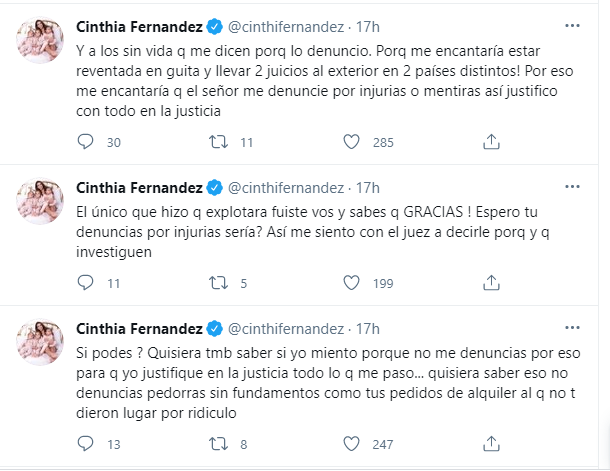Open the 17h timestamp on third tweet
610x471 pixels.
(368, 329)
